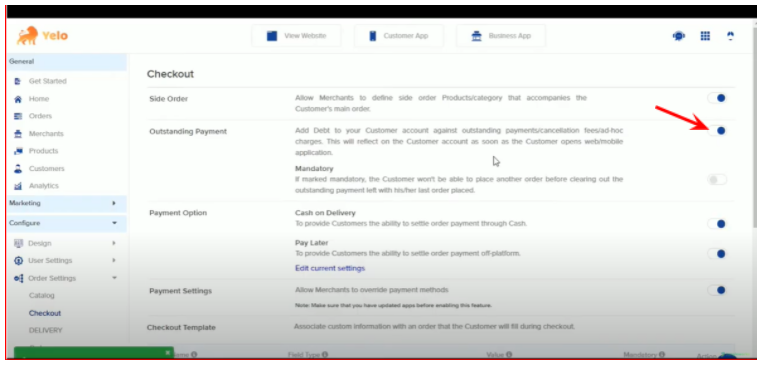The height and width of the screenshot is (368, 763).
Task: Click the User Settings icon
Action: click(18, 260)
